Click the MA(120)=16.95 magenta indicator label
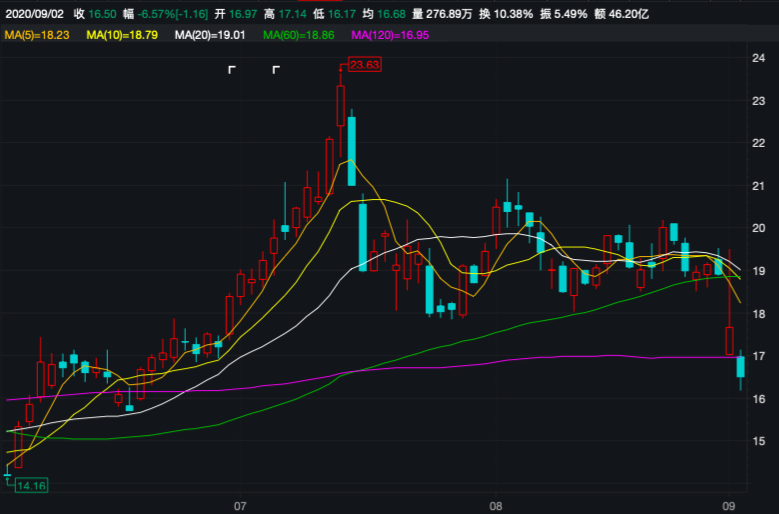The width and height of the screenshot is (779, 514). (x=392, y=35)
